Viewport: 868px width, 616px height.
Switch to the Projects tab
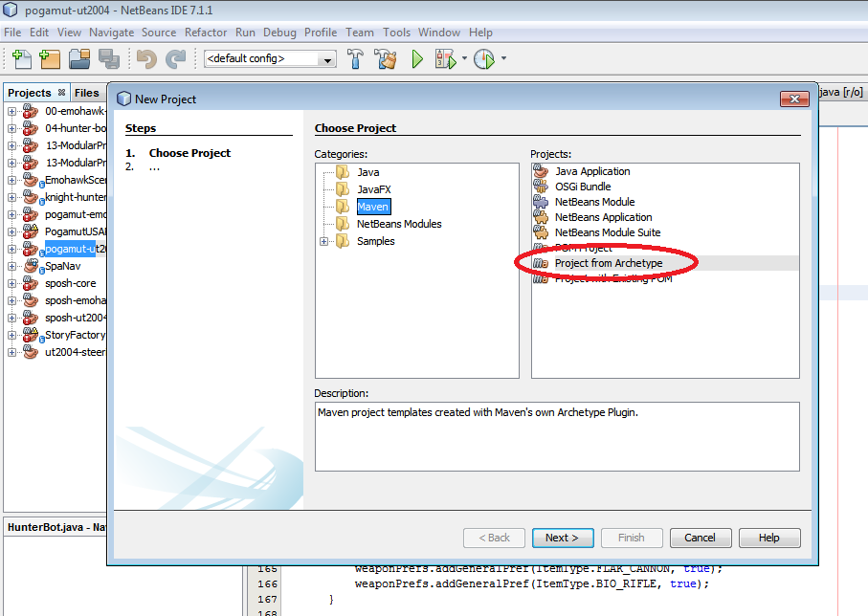(30, 93)
